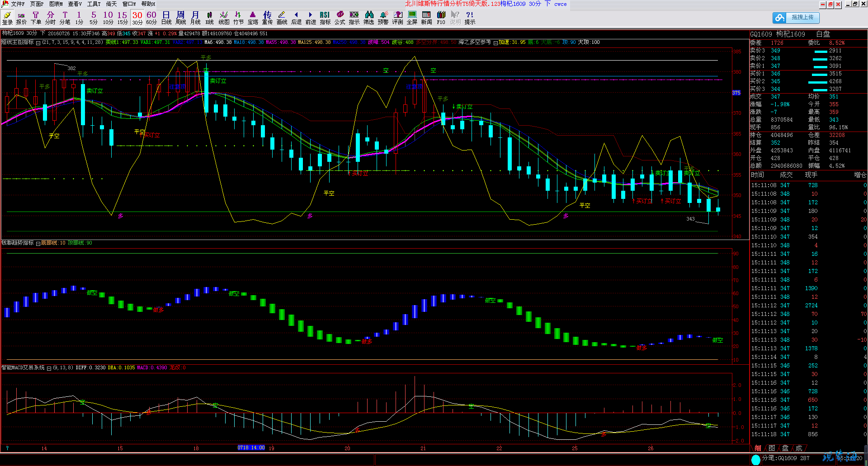Select the K线 candlestick chart icon
Screen dimensions: 868x466
(209, 18)
